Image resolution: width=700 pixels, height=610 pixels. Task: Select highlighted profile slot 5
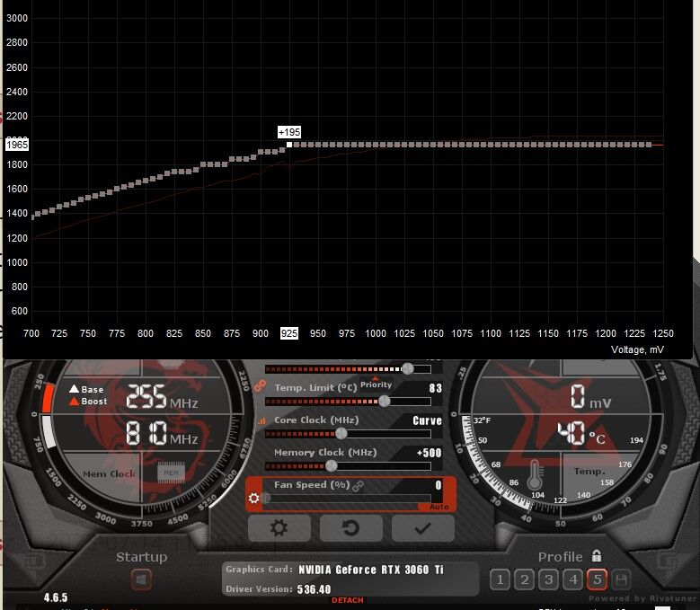598,579
